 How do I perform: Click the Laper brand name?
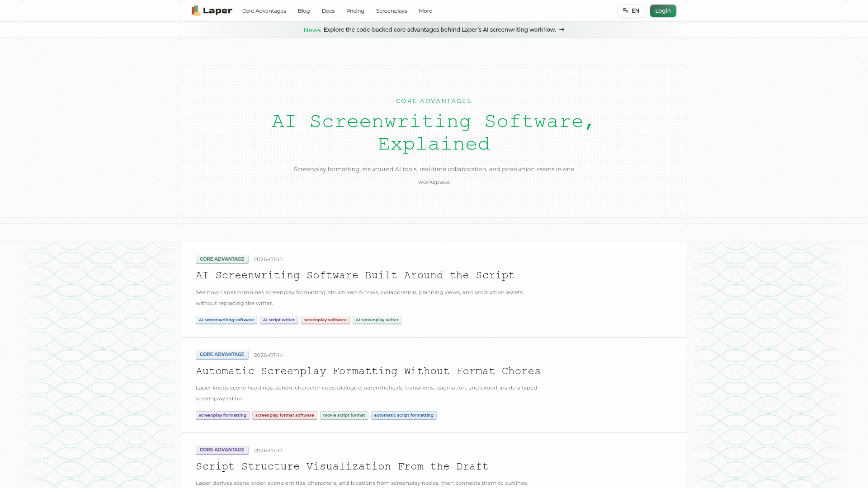[x=217, y=11]
